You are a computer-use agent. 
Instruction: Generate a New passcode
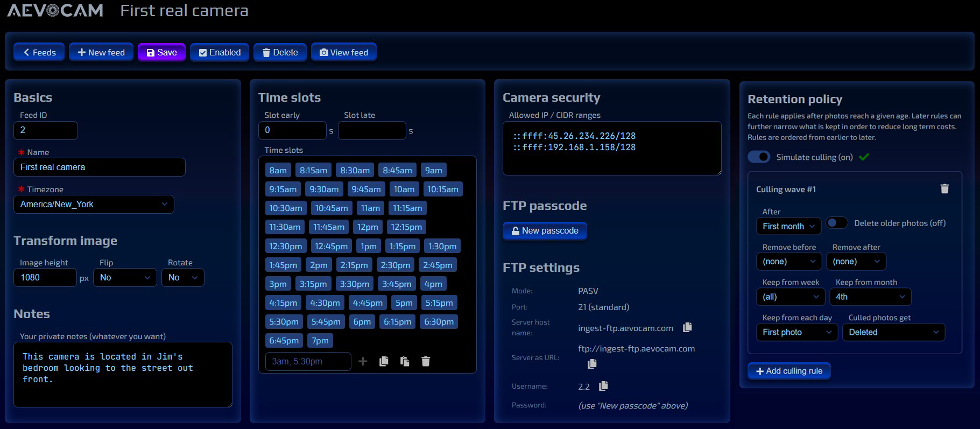coord(545,230)
